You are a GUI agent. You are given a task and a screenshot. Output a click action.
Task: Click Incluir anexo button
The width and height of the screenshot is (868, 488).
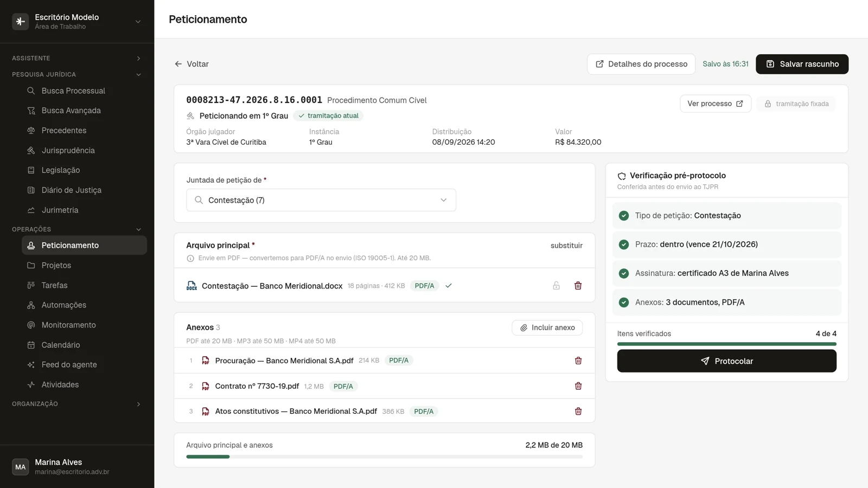pyautogui.click(x=547, y=328)
